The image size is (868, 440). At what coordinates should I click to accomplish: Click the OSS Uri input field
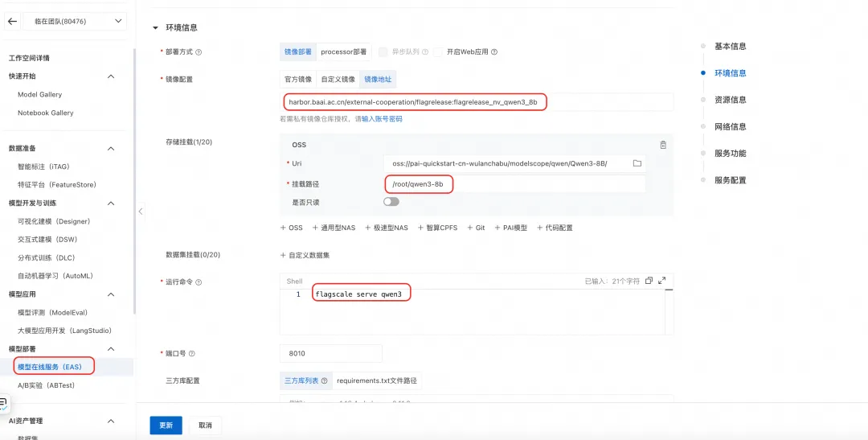507,163
